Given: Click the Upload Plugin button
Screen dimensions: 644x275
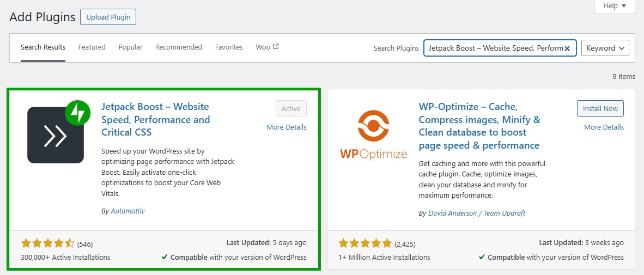Looking at the screenshot, I should point(108,17).
